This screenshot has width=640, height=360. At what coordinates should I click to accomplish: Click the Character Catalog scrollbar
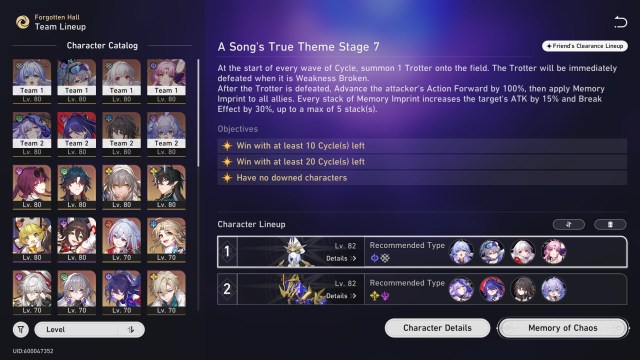[198, 113]
